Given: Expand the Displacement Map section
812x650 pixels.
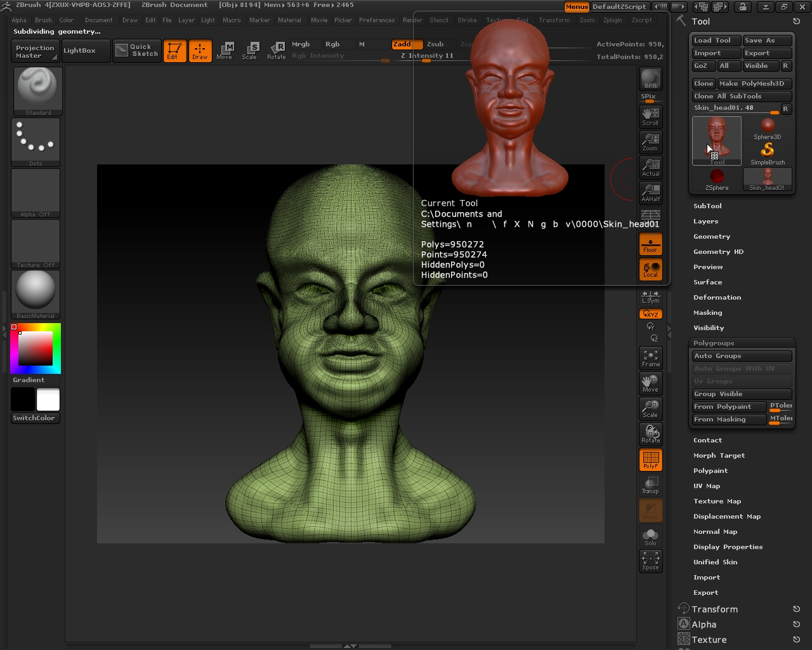Looking at the screenshot, I should pos(727,517).
